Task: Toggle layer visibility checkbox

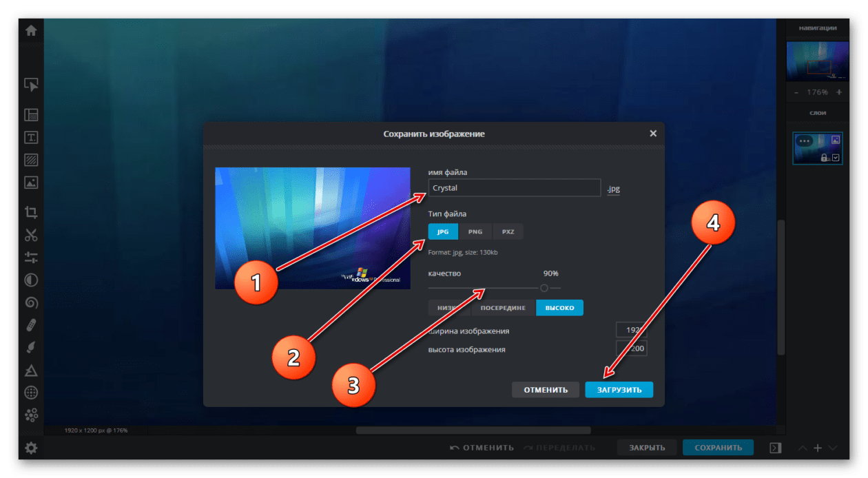Action: click(836, 158)
